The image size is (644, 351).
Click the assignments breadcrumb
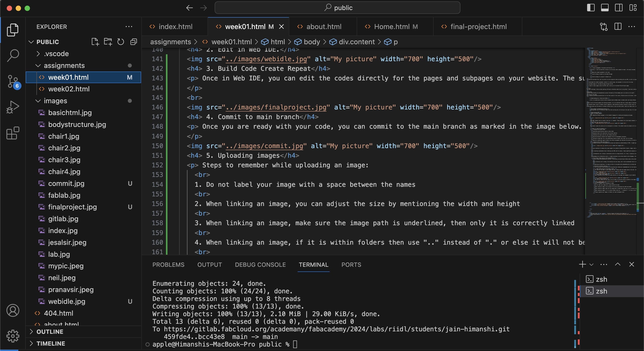(170, 42)
